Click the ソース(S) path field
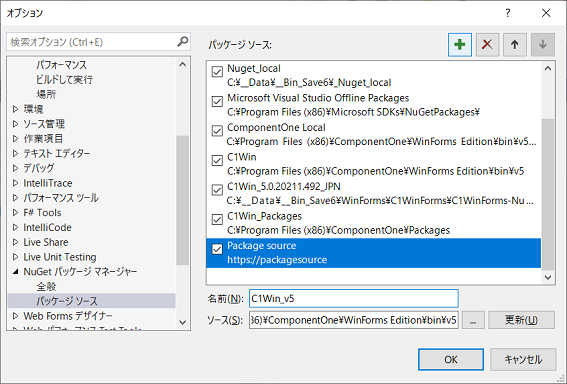 pos(354,320)
